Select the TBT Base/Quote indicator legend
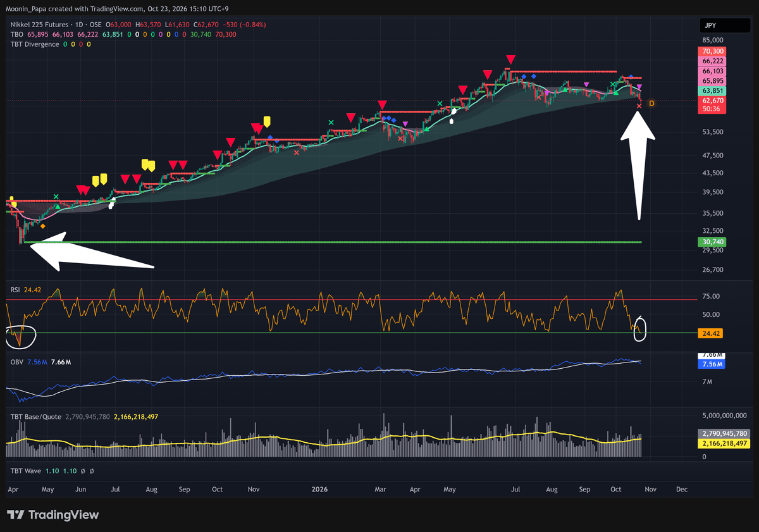Image resolution: width=759 pixels, height=532 pixels. point(35,416)
